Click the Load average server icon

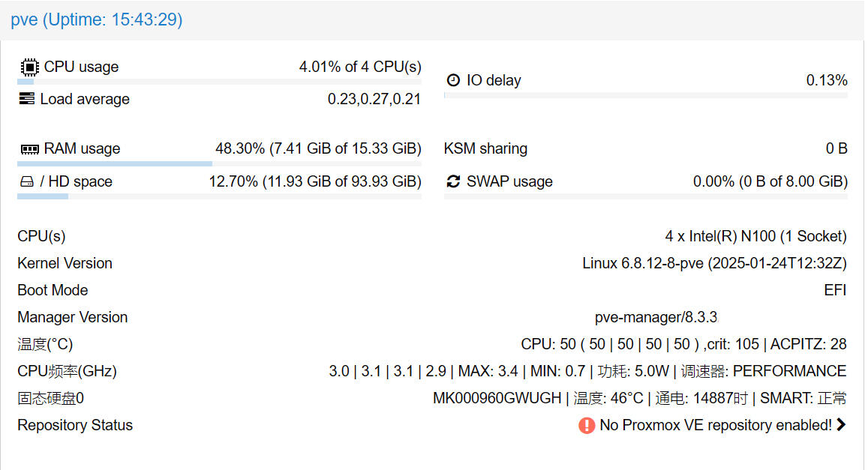click(27, 99)
